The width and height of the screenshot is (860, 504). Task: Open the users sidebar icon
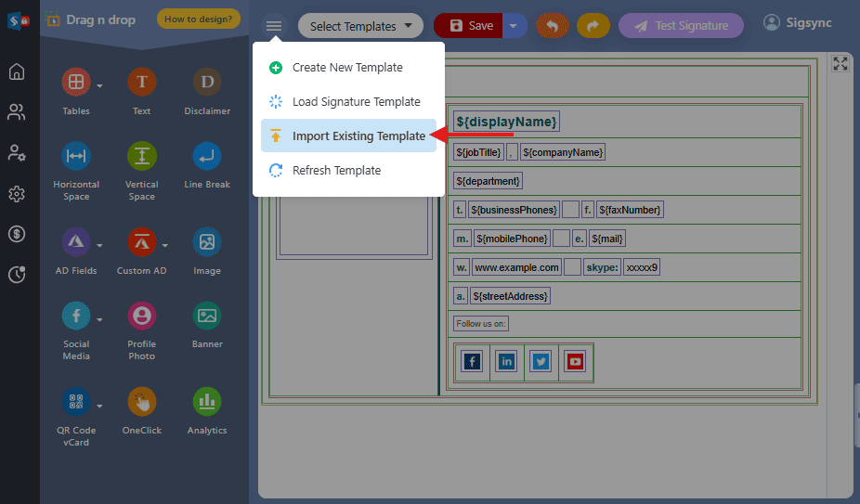17,112
